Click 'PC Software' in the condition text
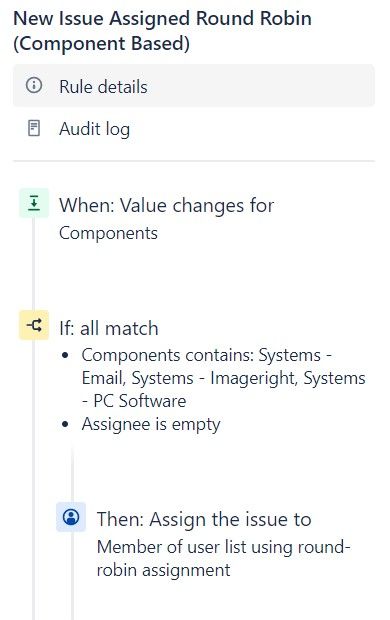 click(x=140, y=401)
